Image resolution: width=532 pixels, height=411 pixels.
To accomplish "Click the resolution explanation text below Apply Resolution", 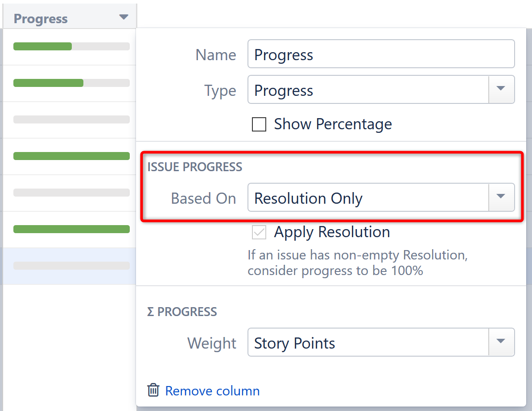I will (334, 263).
